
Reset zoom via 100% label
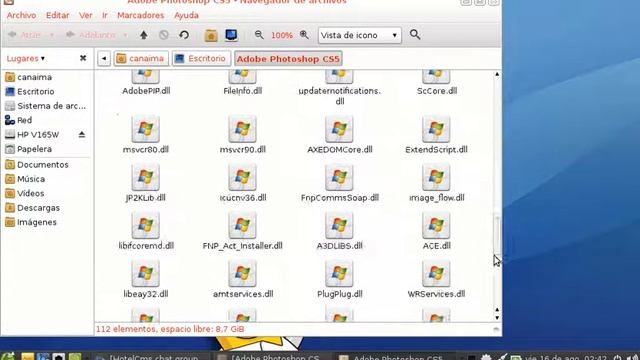[x=282, y=36]
